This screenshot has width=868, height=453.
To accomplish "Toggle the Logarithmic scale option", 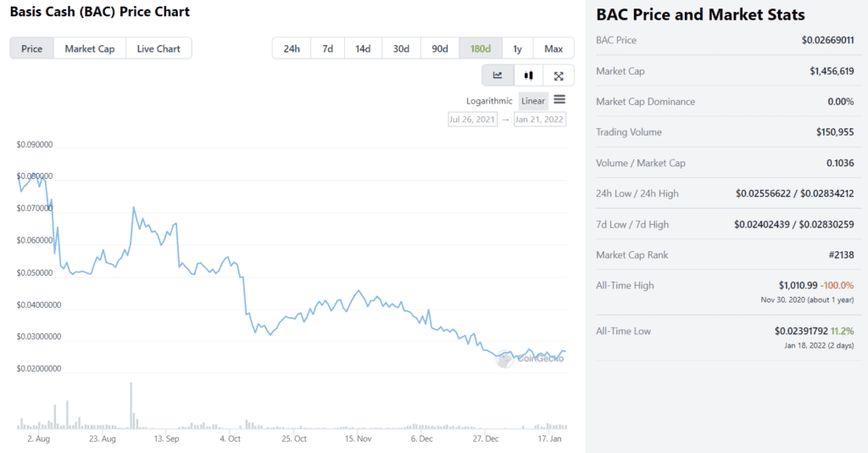I will point(489,101).
